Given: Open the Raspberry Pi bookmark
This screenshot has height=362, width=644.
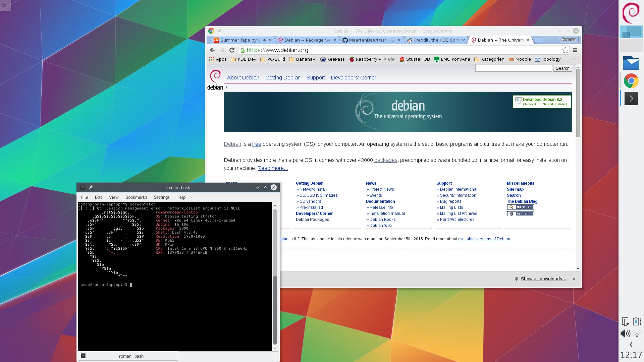Looking at the screenshot, I should 372,59.
